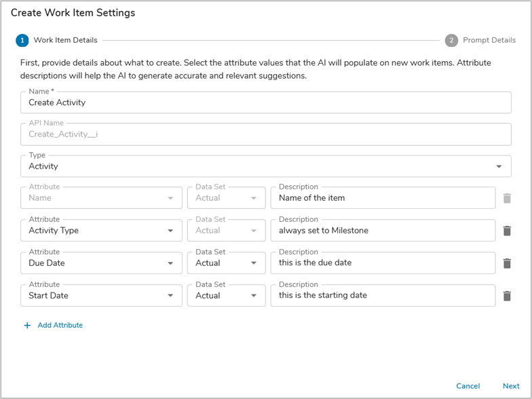Edit the description 'this is the starting date'
The height and width of the screenshot is (399, 532).
tap(383, 296)
